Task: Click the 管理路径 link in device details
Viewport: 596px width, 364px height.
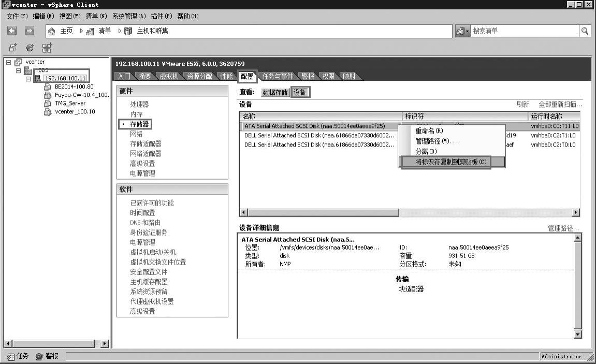Action: (563, 228)
